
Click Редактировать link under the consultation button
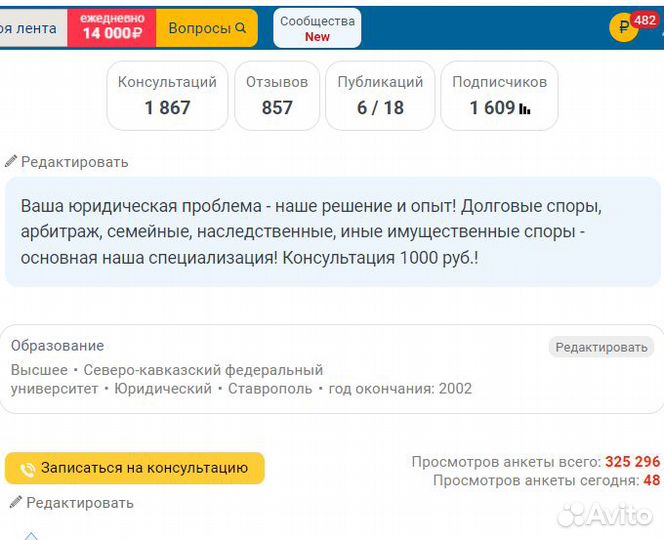80,503
